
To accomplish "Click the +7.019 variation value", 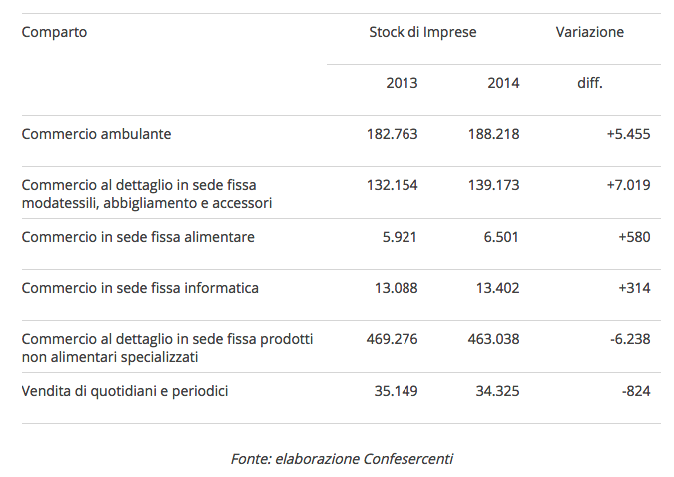I will tap(628, 185).
